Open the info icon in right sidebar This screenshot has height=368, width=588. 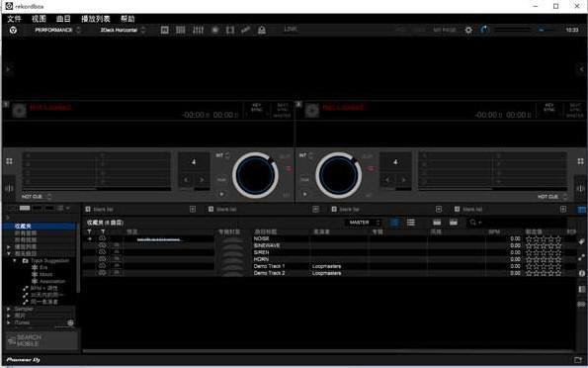click(x=582, y=273)
